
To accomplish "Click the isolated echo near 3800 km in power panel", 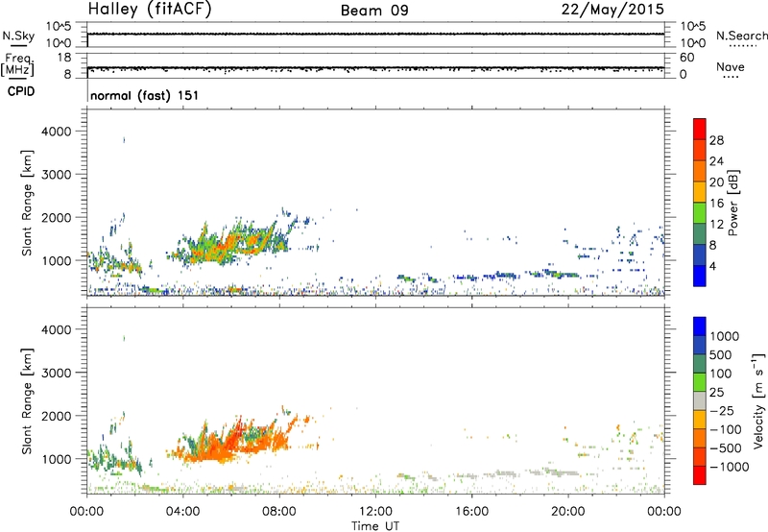I will (x=124, y=140).
